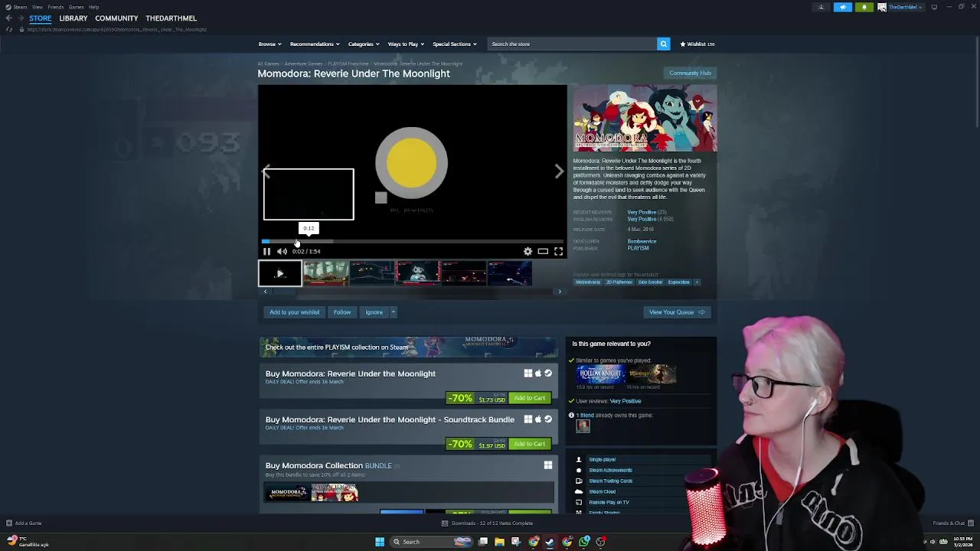The height and width of the screenshot is (551, 980).
Task: Switch to Big Picture mode icon
Action: [x=934, y=7]
